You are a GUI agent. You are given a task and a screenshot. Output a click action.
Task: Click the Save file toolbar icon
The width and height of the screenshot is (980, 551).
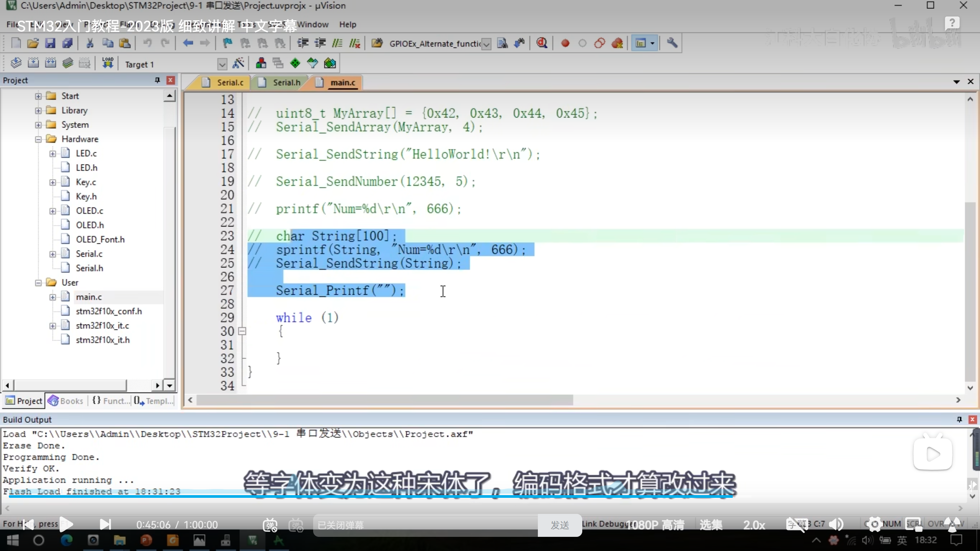50,43
